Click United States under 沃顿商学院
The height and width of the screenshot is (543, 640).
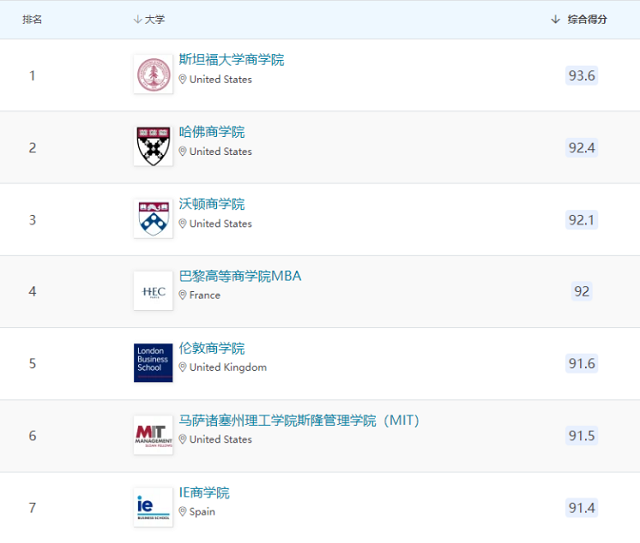pos(221,224)
